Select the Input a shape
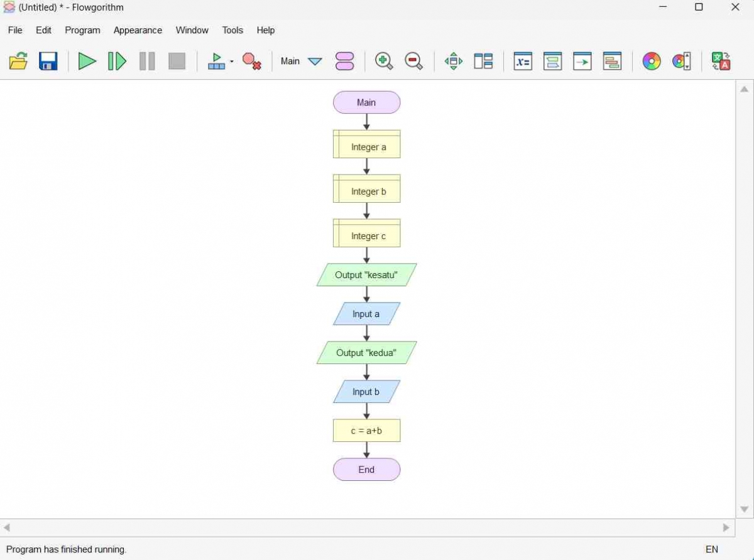Image resolution: width=754 pixels, height=560 pixels. [366, 314]
